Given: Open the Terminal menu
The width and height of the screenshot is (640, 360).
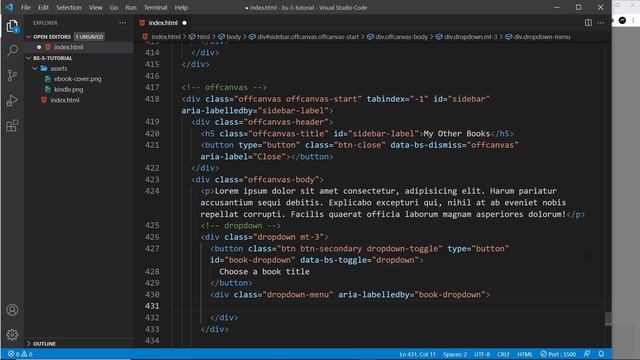Looking at the screenshot, I should tap(156, 7).
